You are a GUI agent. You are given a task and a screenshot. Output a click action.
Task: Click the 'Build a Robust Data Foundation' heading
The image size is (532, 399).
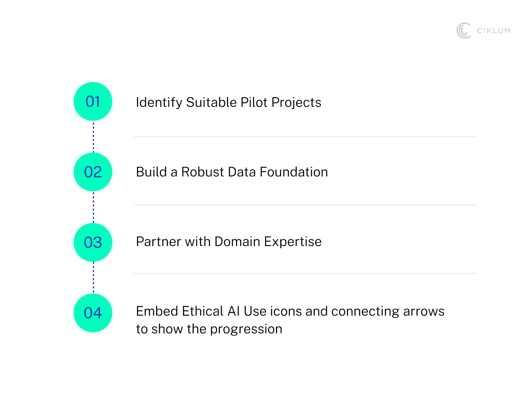[x=232, y=172]
